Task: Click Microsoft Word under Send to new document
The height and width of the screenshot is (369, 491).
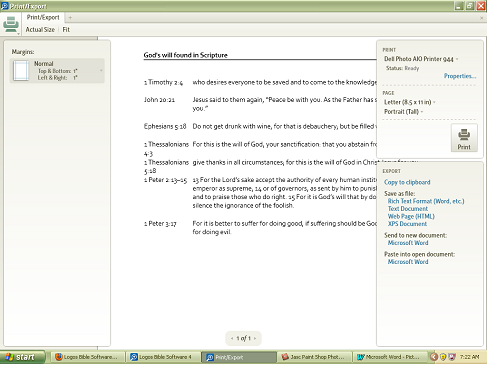Action: point(408,243)
